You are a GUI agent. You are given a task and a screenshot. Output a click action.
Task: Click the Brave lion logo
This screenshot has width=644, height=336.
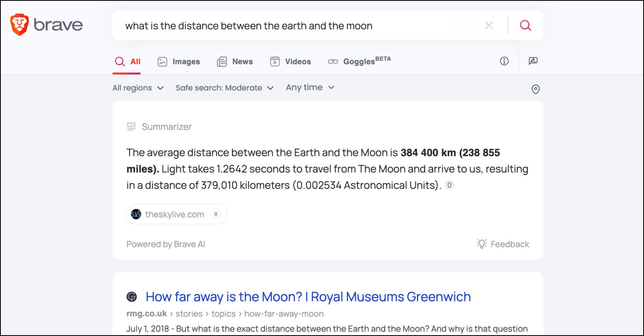(19, 25)
